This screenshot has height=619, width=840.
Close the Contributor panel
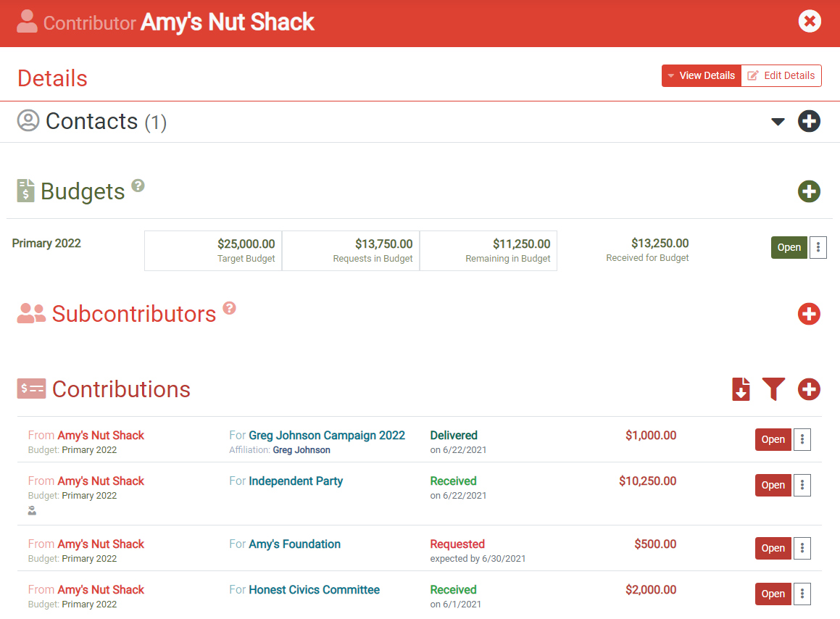pyautogui.click(x=810, y=21)
